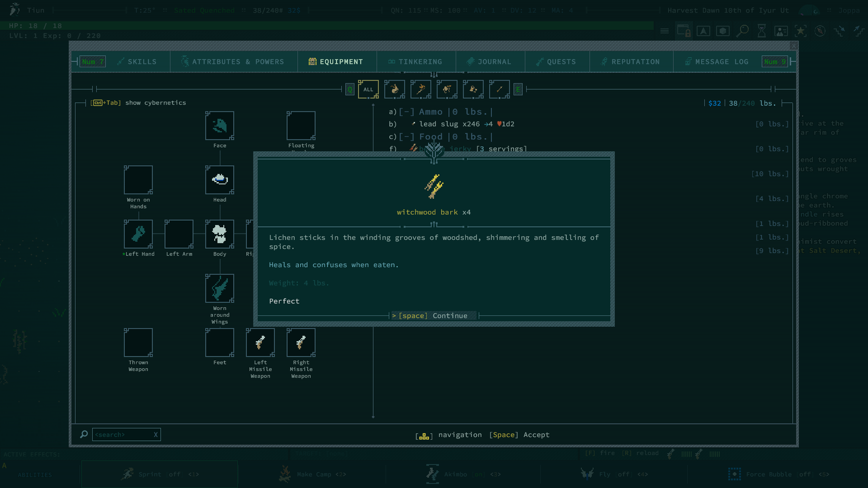Click the hourglass wait icon in toolbar
The height and width of the screenshot is (488, 868).
point(762,30)
